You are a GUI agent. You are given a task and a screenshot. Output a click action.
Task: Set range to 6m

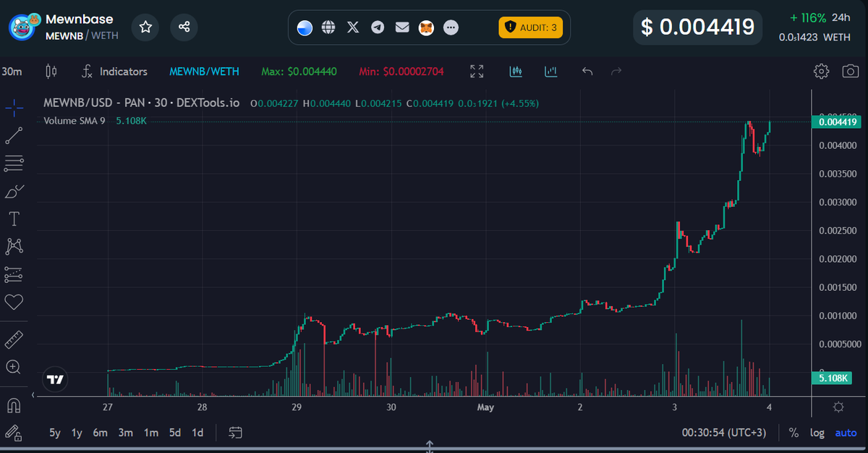pos(100,433)
